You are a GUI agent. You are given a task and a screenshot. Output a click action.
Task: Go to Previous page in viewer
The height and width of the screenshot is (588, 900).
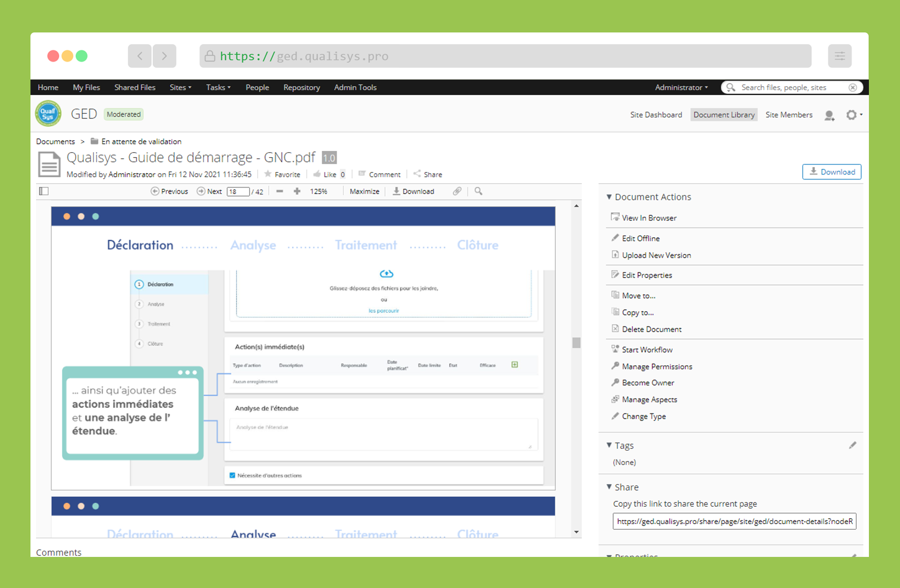click(x=169, y=191)
